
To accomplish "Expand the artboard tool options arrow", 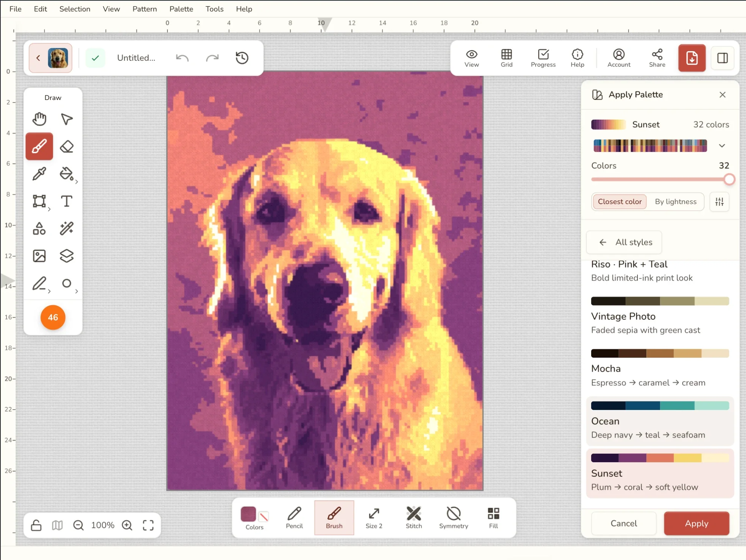I will point(49,209).
